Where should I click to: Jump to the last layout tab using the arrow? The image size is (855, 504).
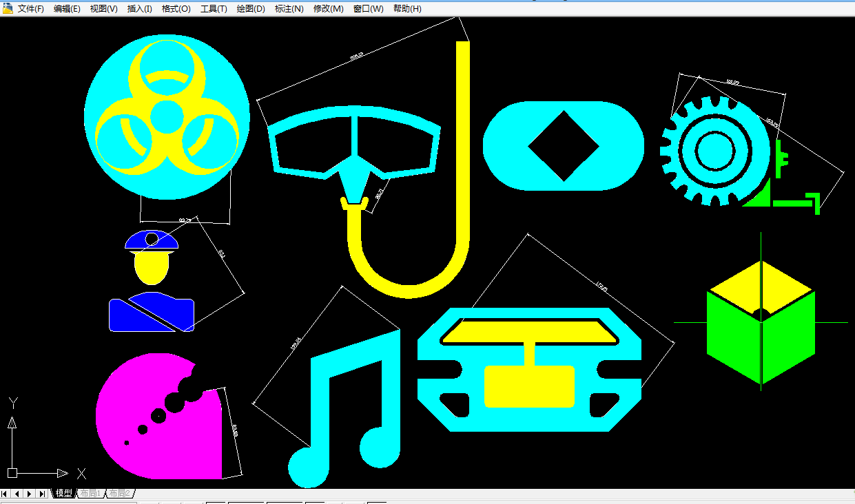click(x=42, y=494)
